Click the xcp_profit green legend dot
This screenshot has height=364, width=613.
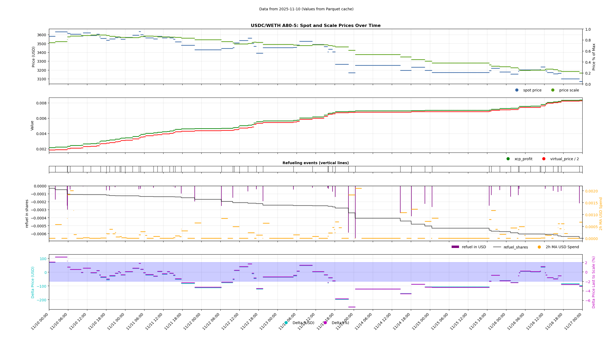tap(508, 159)
